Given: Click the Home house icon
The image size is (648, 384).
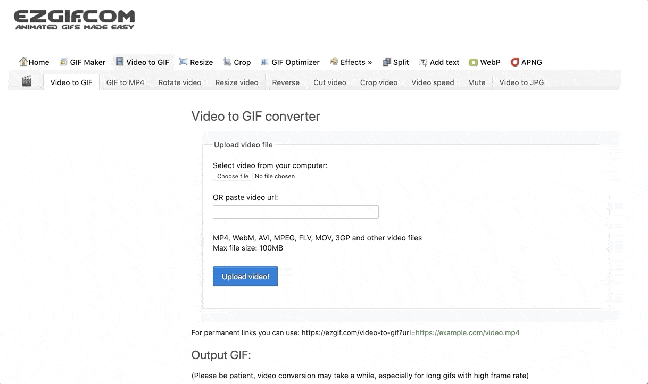Looking at the screenshot, I should [x=23, y=62].
